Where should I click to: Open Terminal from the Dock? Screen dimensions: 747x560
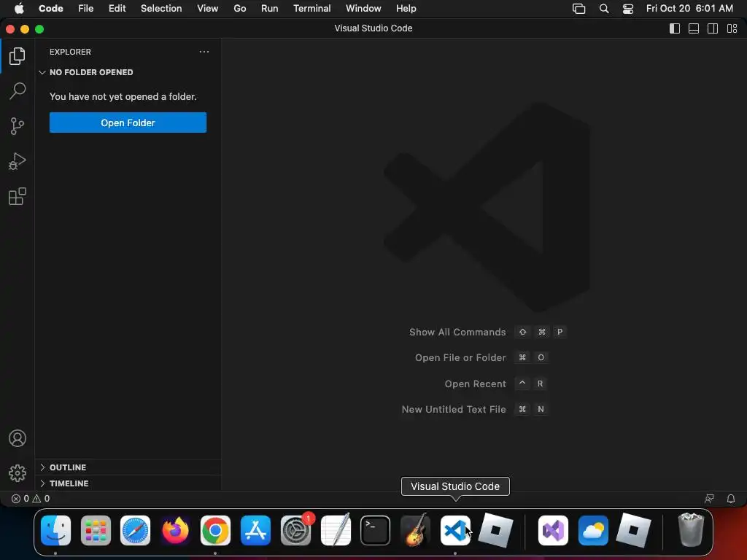coord(376,530)
